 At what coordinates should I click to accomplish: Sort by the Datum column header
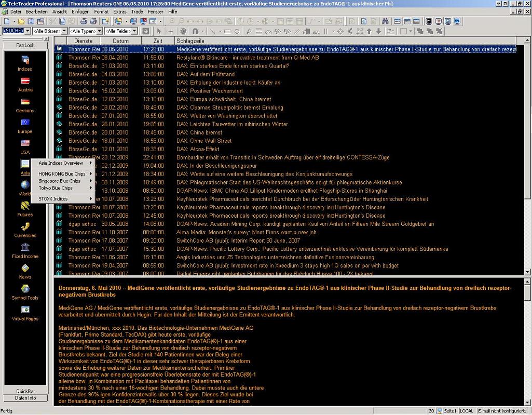pos(120,41)
